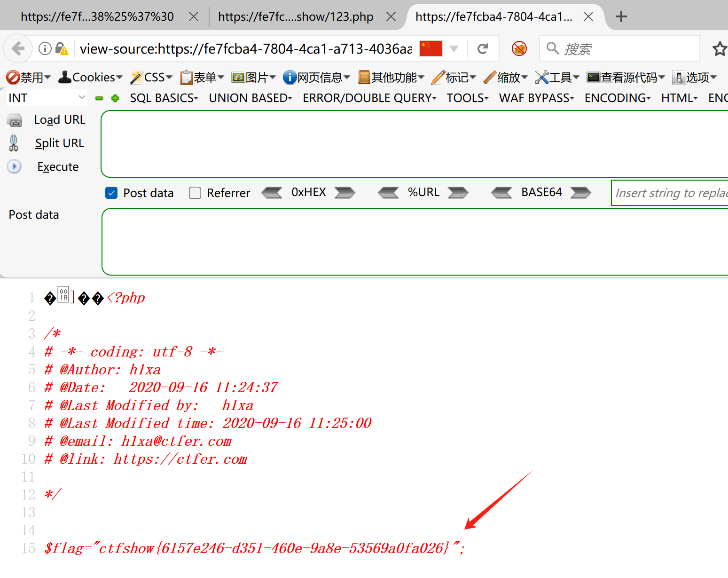This screenshot has width=728, height=578.
Task: Switch to the show/123.php tab
Action: (x=296, y=17)
